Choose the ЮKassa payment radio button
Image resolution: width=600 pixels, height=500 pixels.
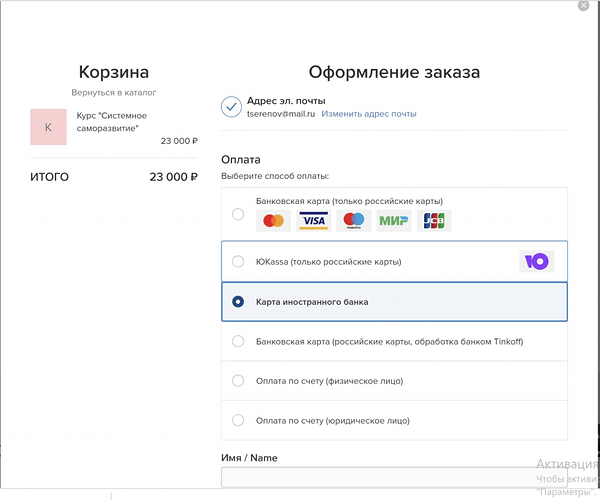pyautogui.click(x=238, y=262)
